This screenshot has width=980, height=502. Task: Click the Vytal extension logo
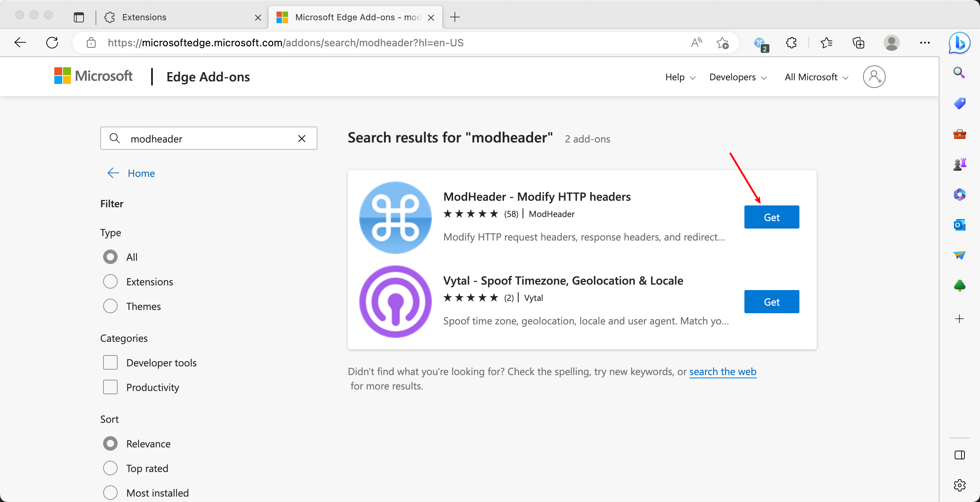click(395, 301)
